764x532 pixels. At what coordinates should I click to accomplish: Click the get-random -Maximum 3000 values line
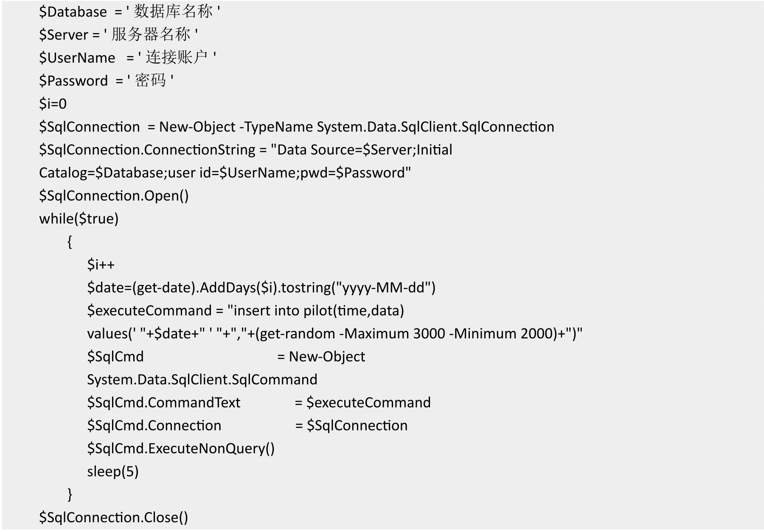pyautogui.click(x=335, y=334)
